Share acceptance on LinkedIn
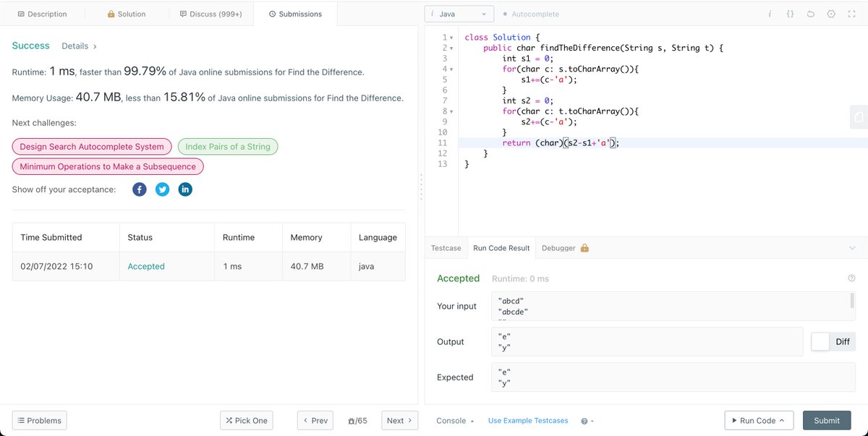This screenshot has height=436, width=868. pos(185,189)
